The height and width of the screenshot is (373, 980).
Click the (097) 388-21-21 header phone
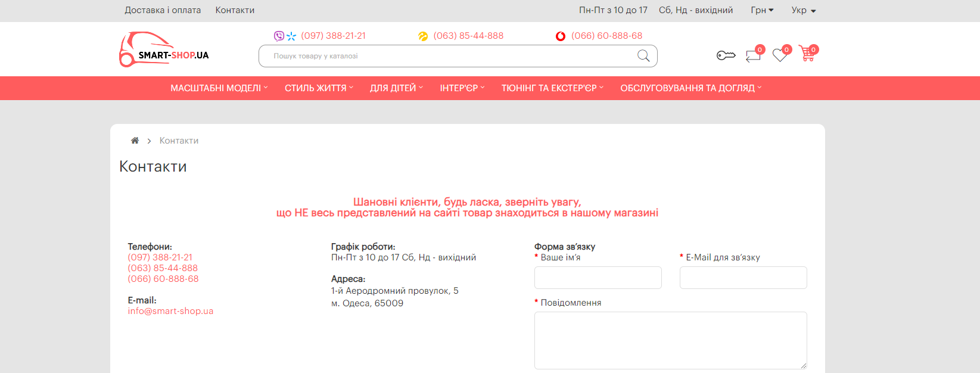click(x=333, y=36)
